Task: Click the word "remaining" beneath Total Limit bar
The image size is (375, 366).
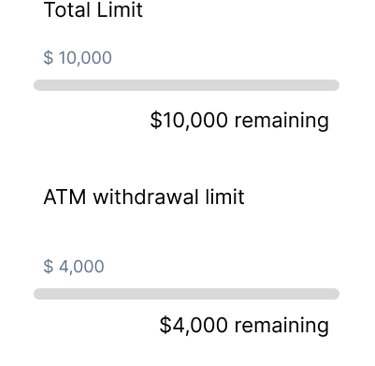Action: tap(282, 120)
